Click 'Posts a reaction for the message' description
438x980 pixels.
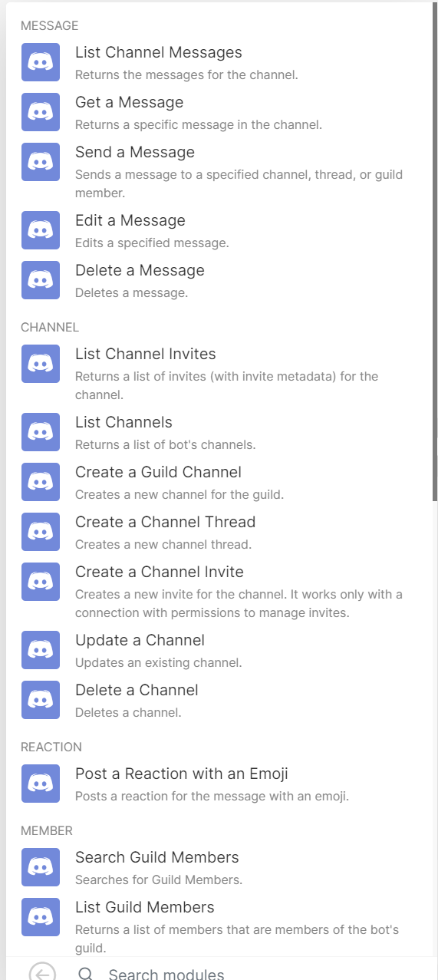click(x=212, y=796)
